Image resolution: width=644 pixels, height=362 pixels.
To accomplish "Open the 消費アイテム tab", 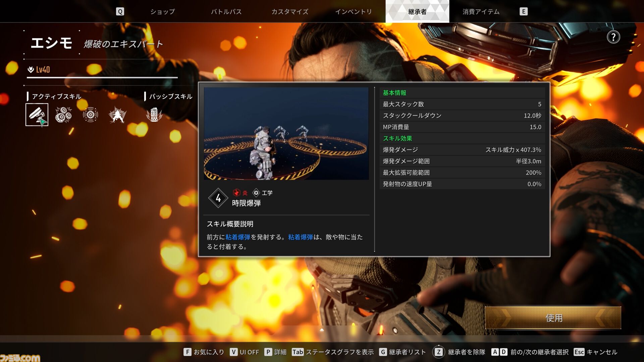I will pyautogui.click(x=481, y=11).
